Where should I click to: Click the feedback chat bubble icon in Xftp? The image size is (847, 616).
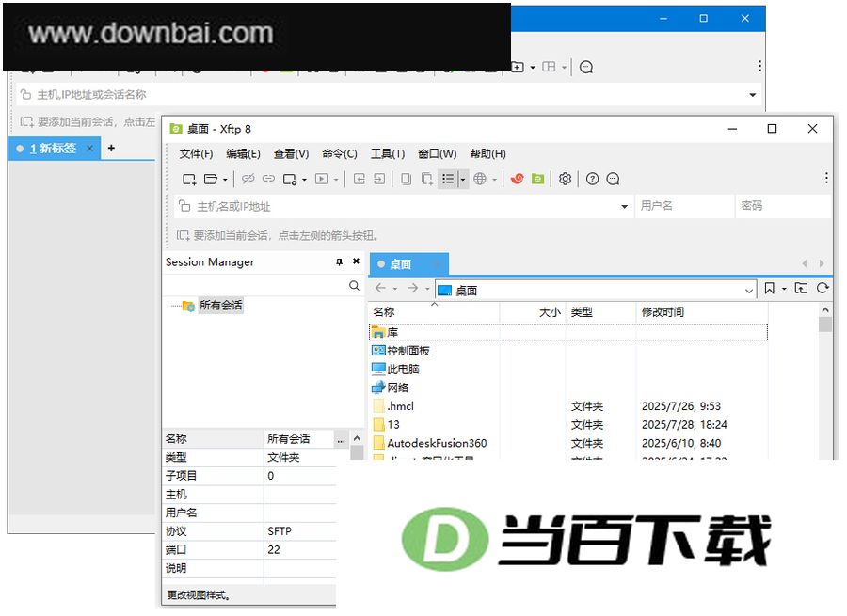(x=613, y=179)
